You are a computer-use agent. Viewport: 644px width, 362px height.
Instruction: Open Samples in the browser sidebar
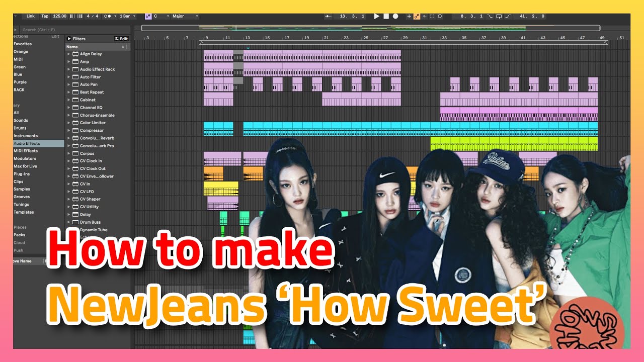(22, 189)
